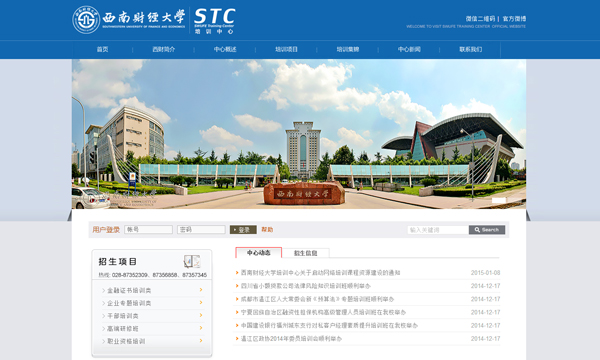
Task: Click the book icon beside 招生项目 heading
Action: click(192, 261)
